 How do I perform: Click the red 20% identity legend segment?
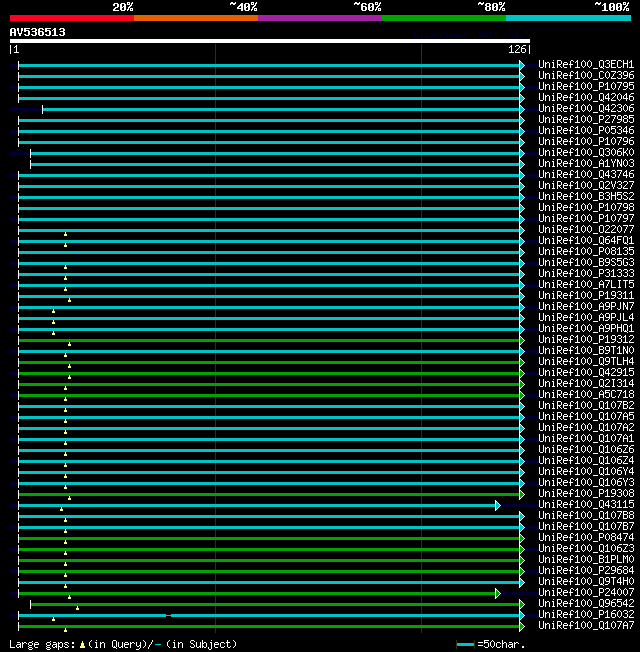72,18
